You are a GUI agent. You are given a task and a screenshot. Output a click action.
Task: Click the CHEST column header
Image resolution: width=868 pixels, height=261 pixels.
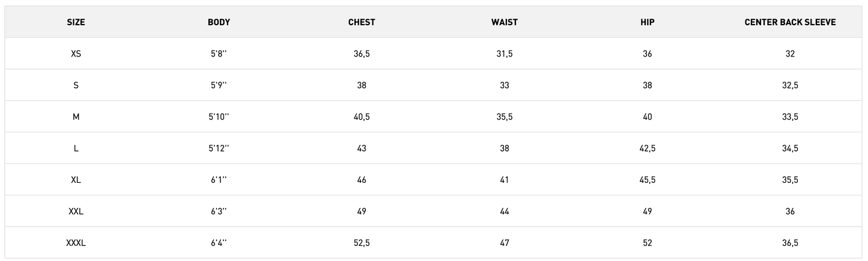click(362, 22)
